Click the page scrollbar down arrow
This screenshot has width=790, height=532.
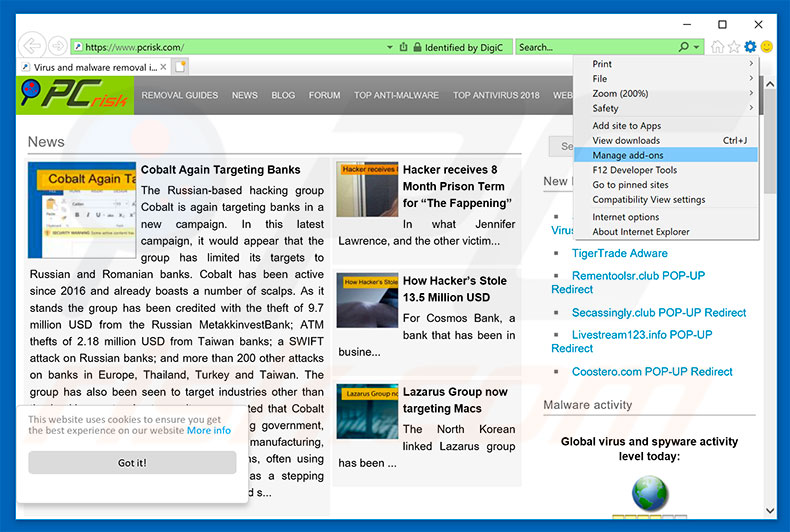(x=770, y=510)
